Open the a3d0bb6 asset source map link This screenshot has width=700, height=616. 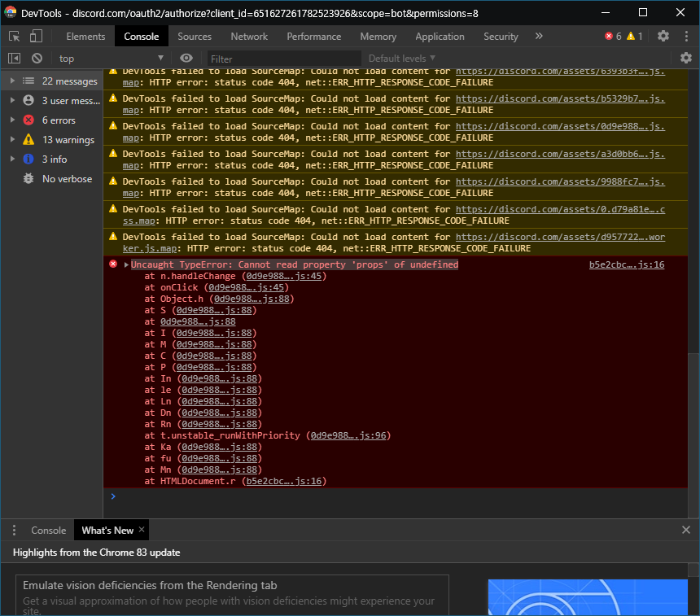[560, 154]
